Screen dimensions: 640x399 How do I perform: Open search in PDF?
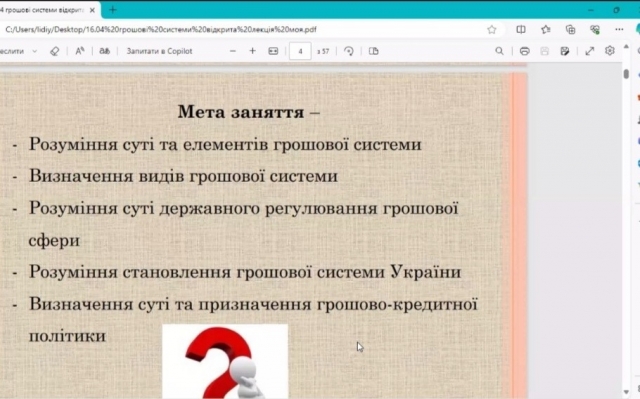(x=499, y=51)
